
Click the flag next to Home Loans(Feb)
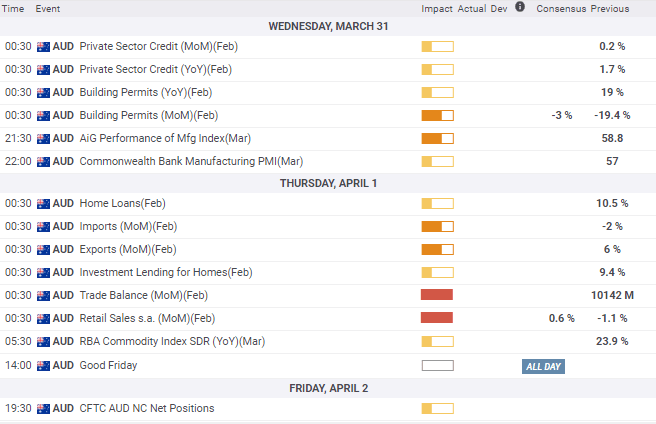(x=42, y=203)
